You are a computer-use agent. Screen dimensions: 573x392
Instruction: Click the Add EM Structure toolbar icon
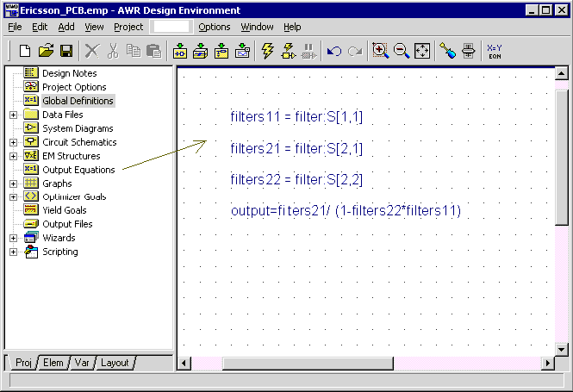coord(221,51)
